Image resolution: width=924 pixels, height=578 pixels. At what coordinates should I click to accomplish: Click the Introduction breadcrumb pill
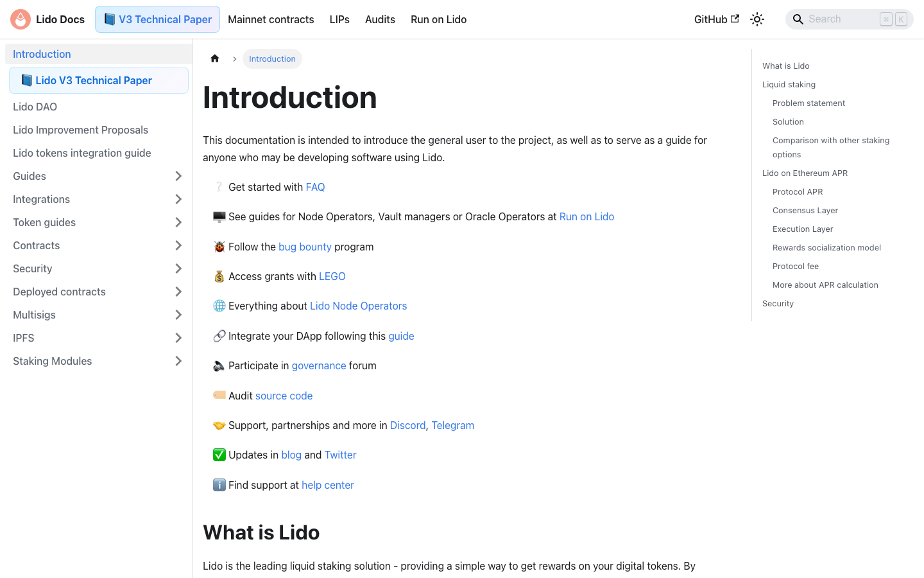click(x=272, y=58)
